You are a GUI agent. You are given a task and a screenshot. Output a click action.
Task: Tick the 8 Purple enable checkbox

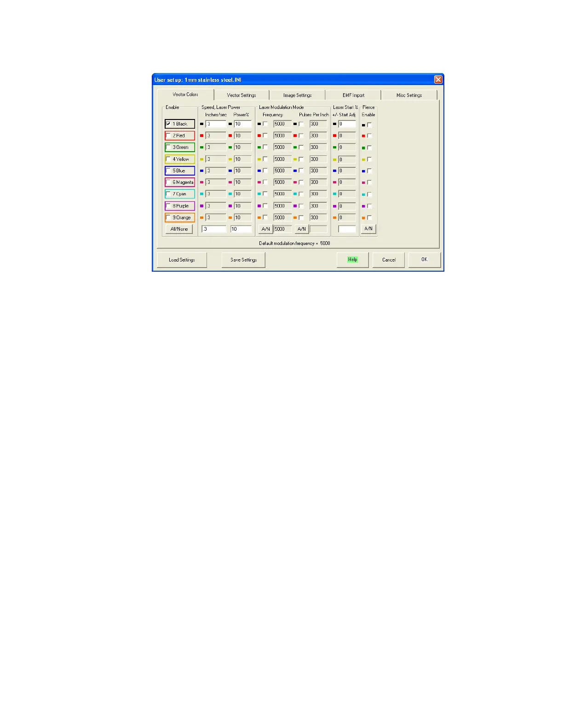pos(168,206)
